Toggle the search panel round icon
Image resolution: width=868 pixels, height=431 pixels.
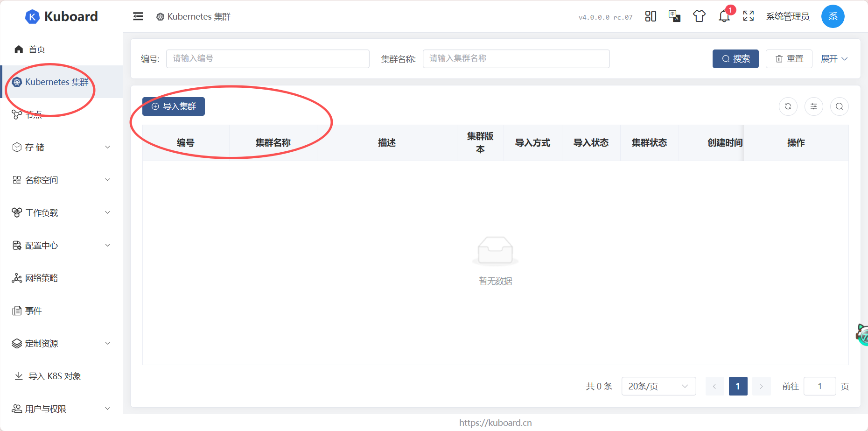click(x=840, y=106)
